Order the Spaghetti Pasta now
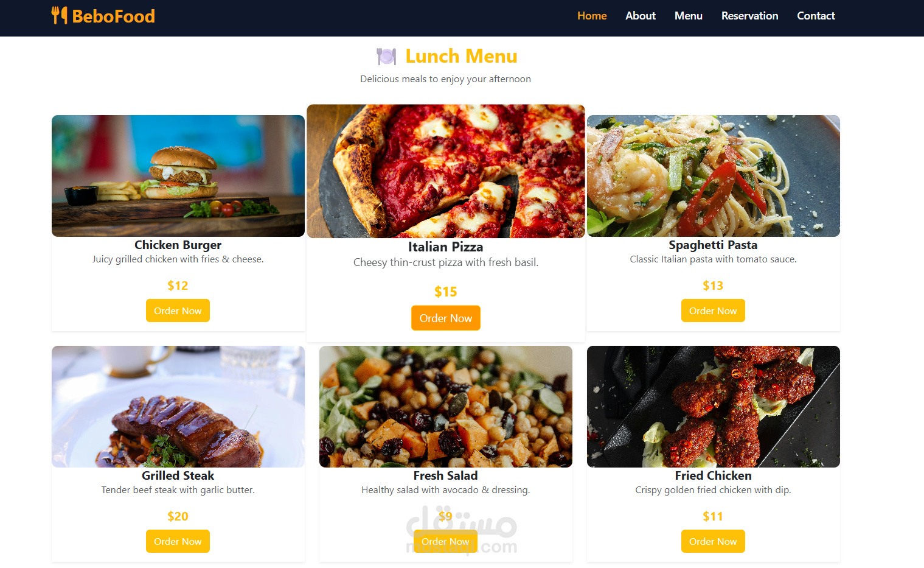Viewport: 924px width, 568px height. (x=713, y=310)
